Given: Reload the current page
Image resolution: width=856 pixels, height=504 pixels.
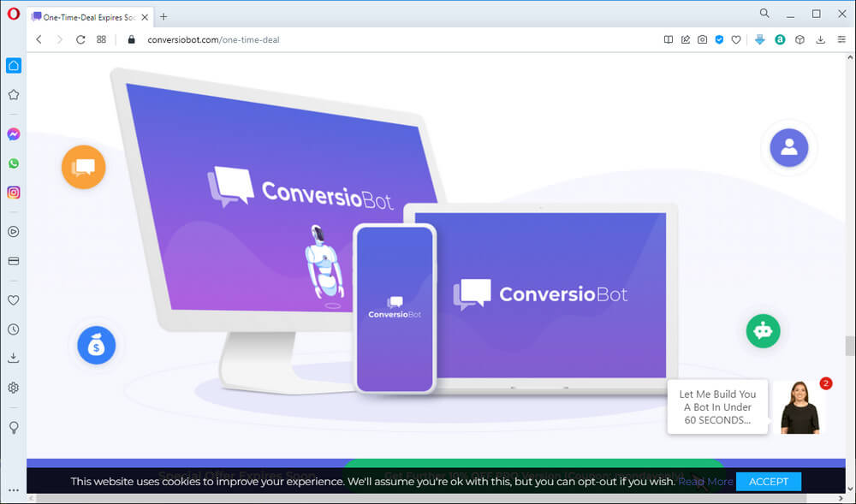Looking at the screenshot, I should coord(80,39).
